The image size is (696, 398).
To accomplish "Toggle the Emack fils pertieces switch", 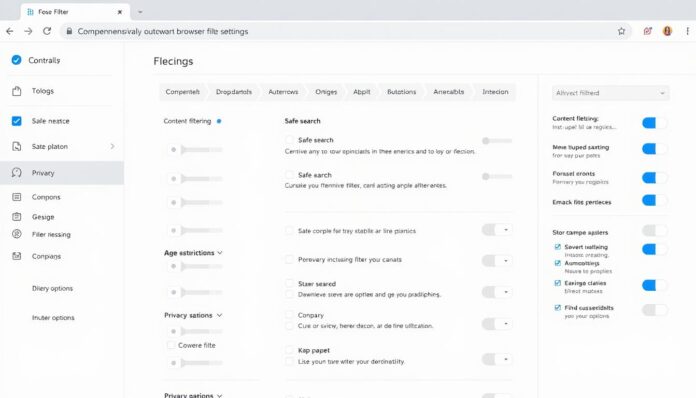I will pos(654,201).
